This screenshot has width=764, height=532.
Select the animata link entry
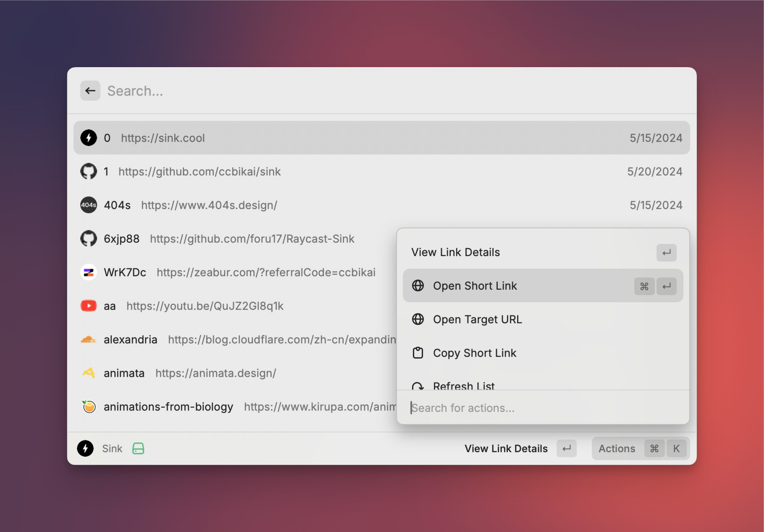(210, 373)
